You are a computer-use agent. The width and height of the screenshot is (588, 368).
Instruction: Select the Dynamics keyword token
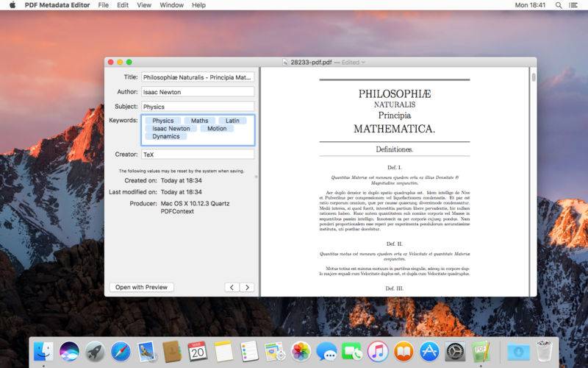(x=166, y=136)
